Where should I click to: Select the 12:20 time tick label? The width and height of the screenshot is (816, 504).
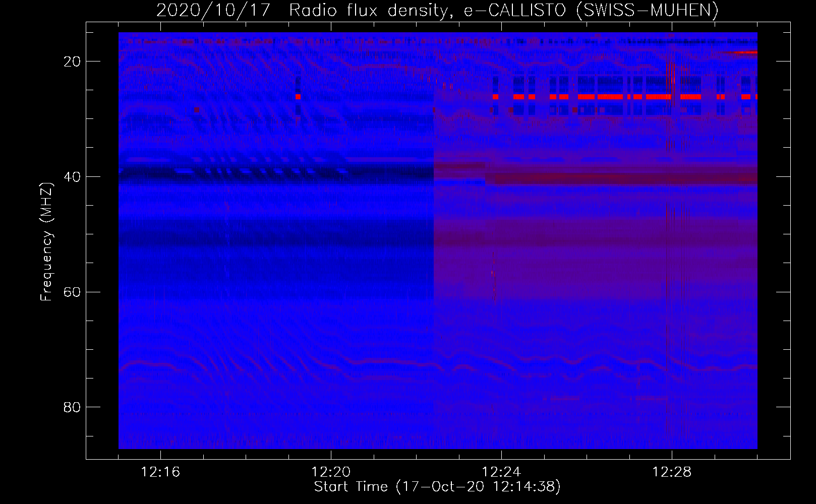coord(331,472)
